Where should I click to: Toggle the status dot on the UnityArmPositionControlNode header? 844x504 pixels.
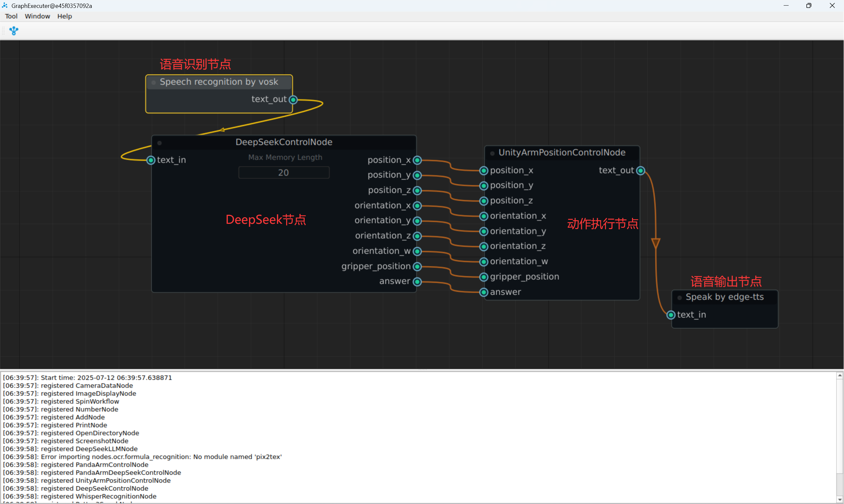click(492, 154)
